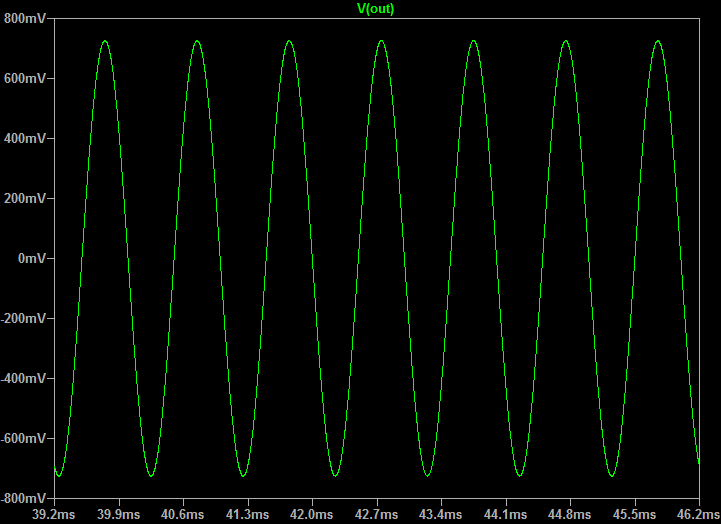This screenshot has height=524, width=721.
Task: Select the 0mV vertical axis label
Action: pos(32,258)
